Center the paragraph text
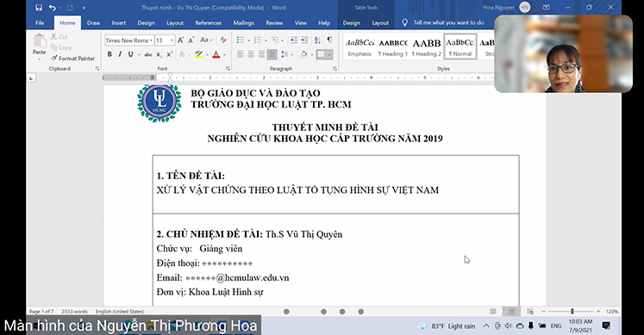Screen dimensions: 644x335 point(251,54)
